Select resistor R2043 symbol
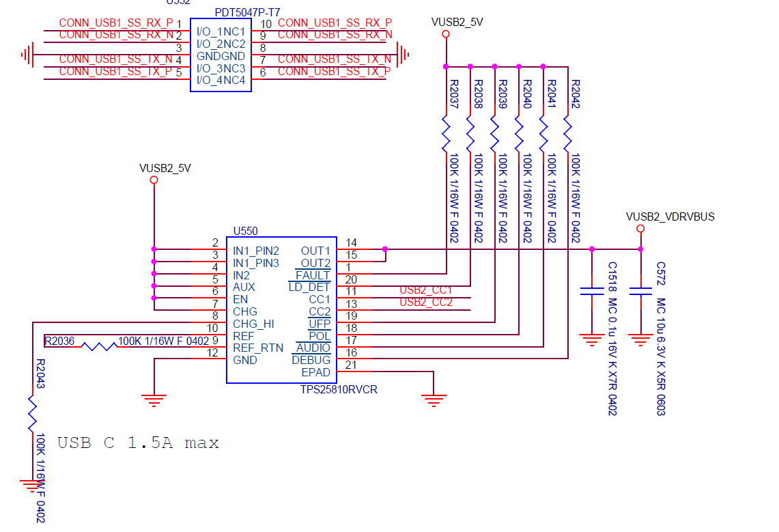 point(33,414)
